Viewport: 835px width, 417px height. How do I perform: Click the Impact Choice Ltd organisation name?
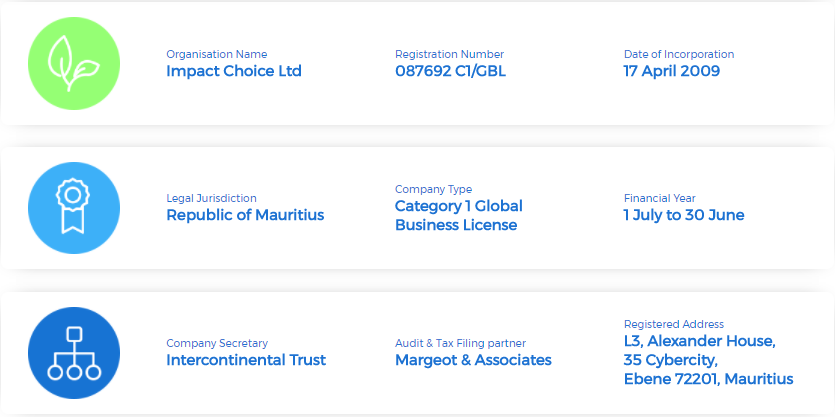click(x=233, y=71)
